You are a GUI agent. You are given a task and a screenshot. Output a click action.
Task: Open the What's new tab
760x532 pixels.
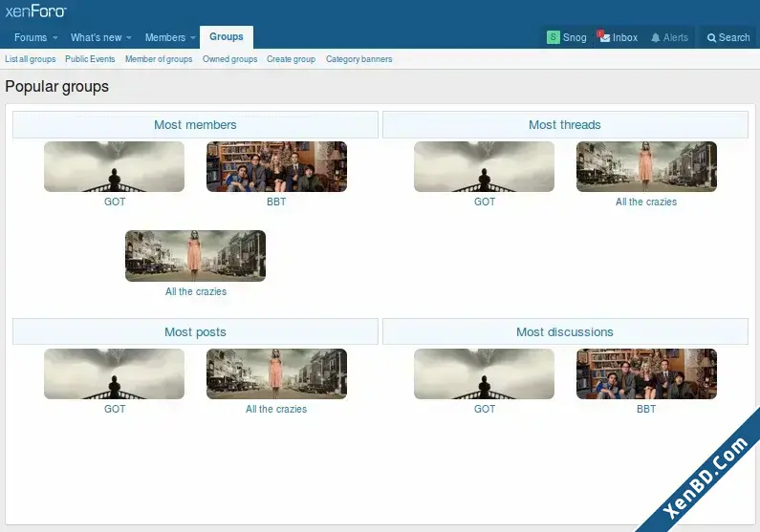pos(96,37)
